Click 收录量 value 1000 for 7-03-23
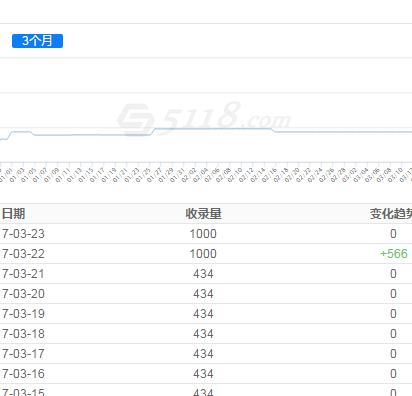This screenshot has width=412, height=396. click(x=203, y=234)
